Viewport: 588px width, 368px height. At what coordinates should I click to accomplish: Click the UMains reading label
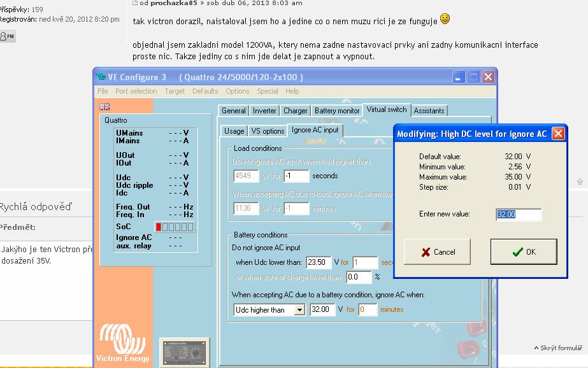coord(129,132)
